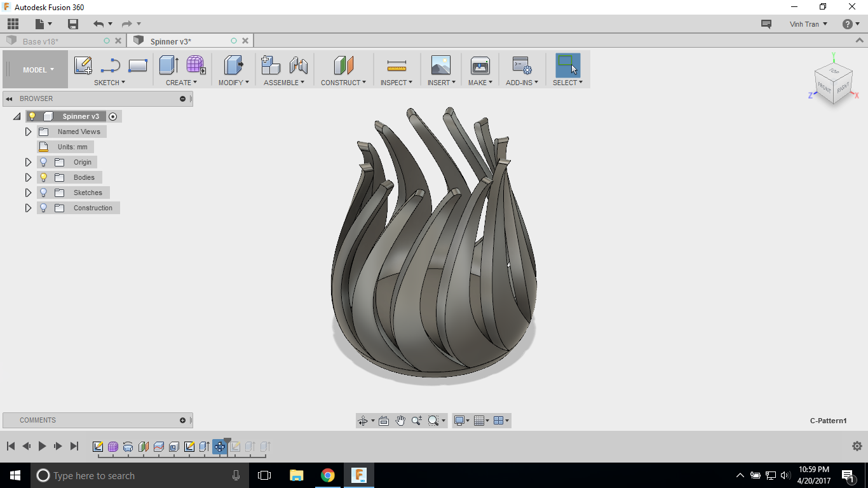
Task: Expand the Comments panel plus button
Action: point(183,420)
